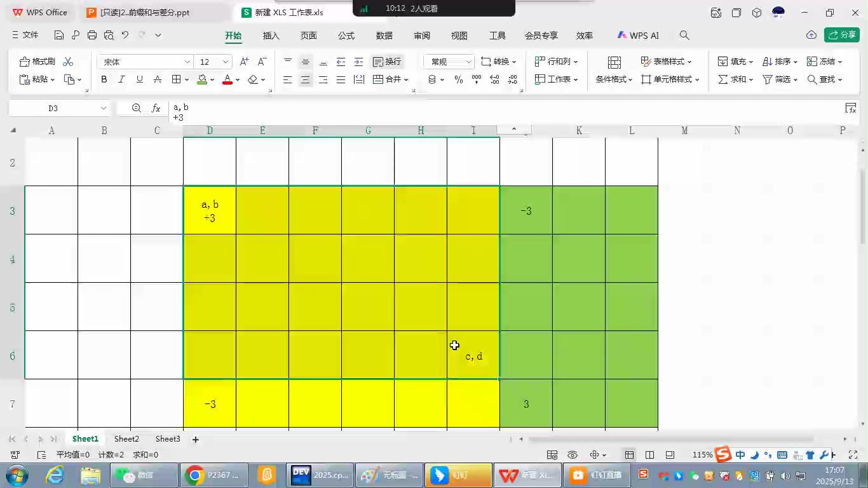Open the View (视图) ribbon tab
The image size is (868, 488).
(x=459, y=36)
